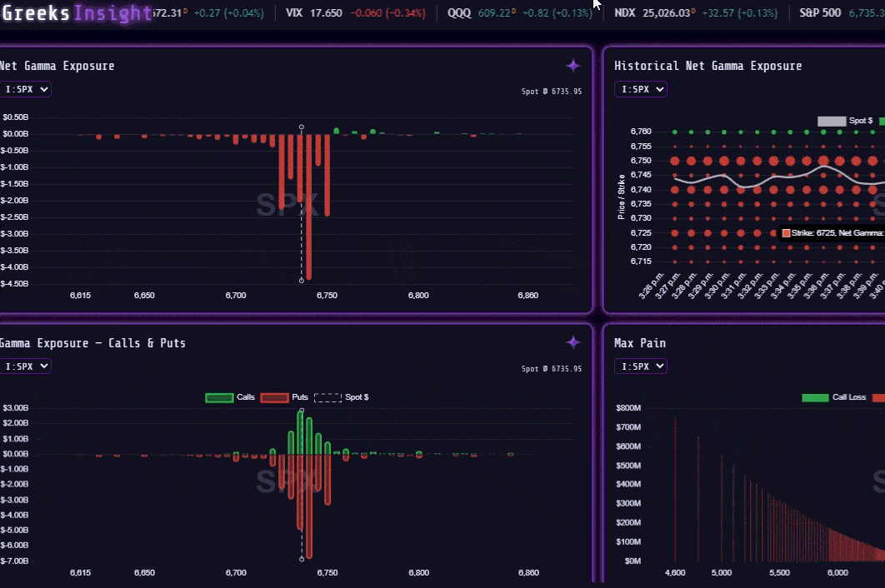Select the VIX ticker in top bar

294,13
